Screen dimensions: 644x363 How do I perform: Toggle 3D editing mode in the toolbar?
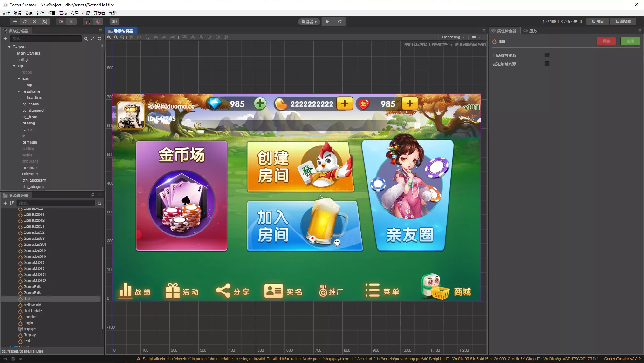[114, 21]
